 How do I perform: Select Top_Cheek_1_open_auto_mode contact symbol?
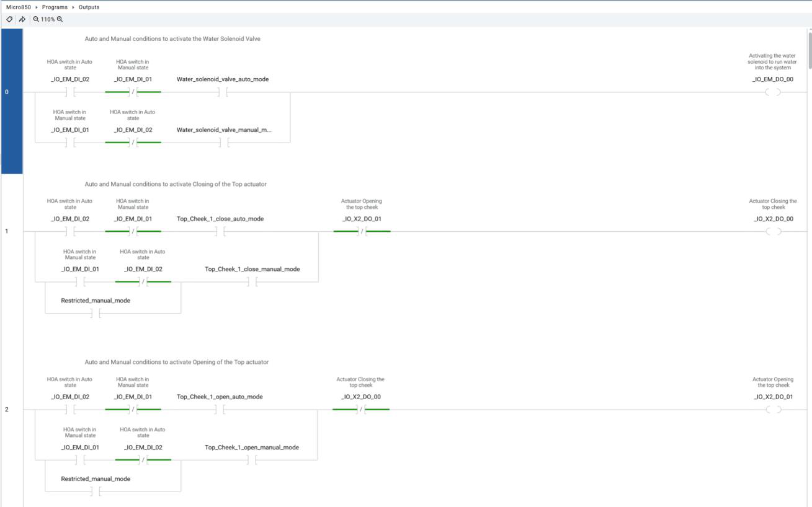click(x=220, y=410)
